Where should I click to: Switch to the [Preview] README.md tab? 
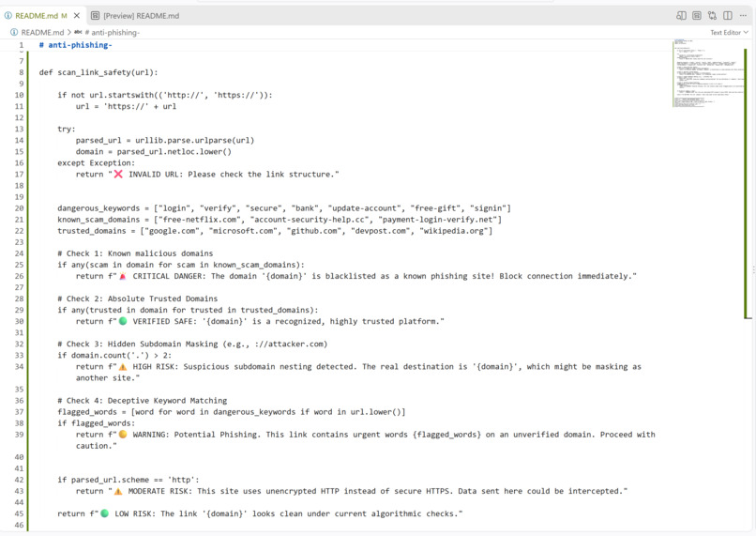(x=135, y=16)
